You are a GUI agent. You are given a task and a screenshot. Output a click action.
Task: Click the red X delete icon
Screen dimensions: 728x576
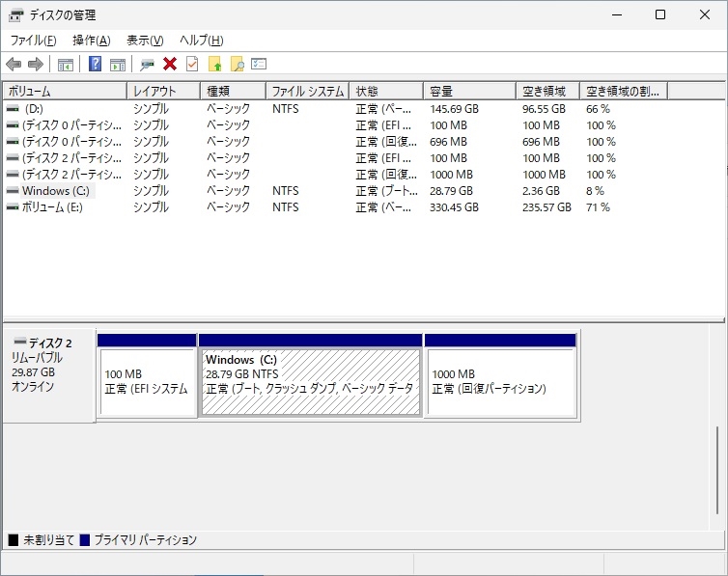point(170,64)
